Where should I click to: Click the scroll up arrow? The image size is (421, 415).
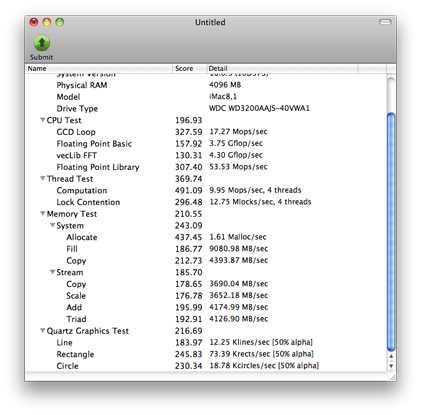pyautogui.click(x=391, y=356)
